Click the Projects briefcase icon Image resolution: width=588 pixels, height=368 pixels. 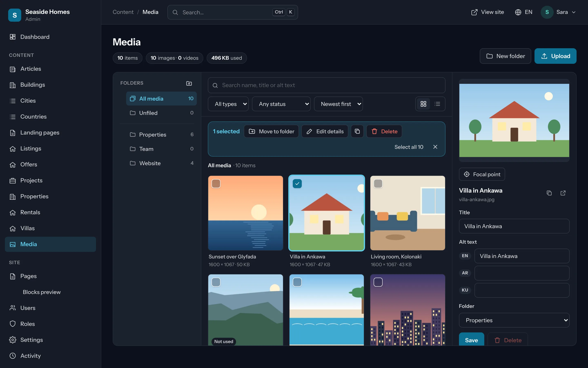coord(13,181)
